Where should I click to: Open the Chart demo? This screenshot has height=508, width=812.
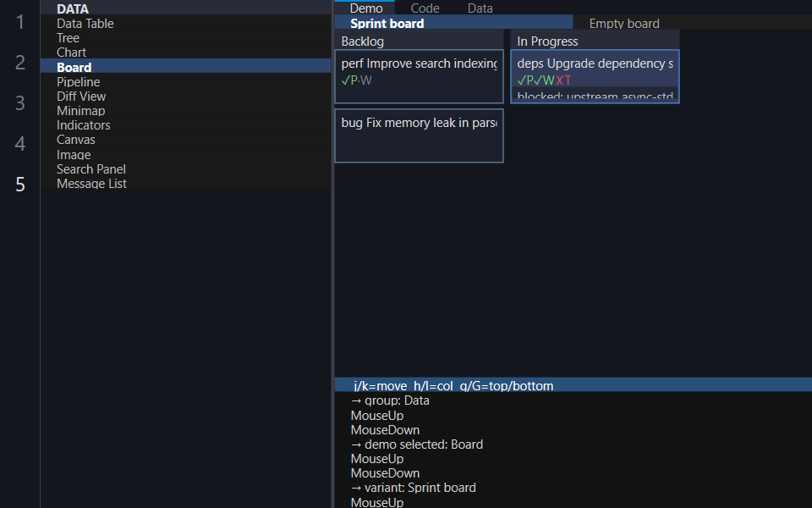(185, 52)
